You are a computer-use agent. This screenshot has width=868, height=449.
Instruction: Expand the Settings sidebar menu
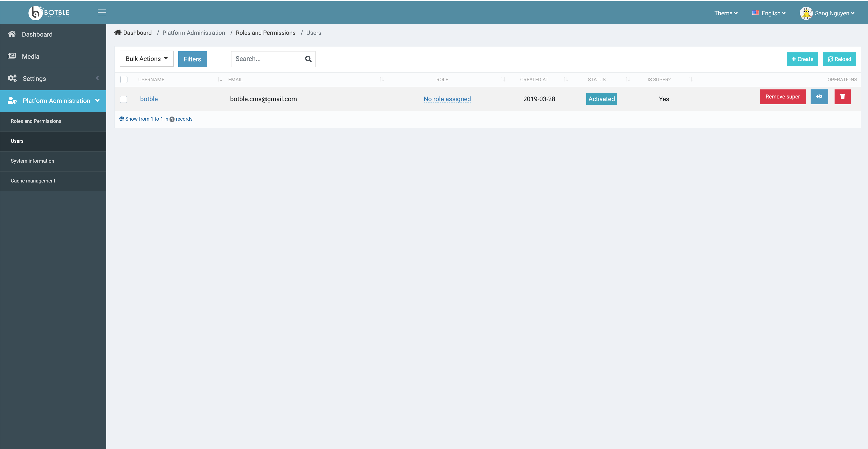53,78
